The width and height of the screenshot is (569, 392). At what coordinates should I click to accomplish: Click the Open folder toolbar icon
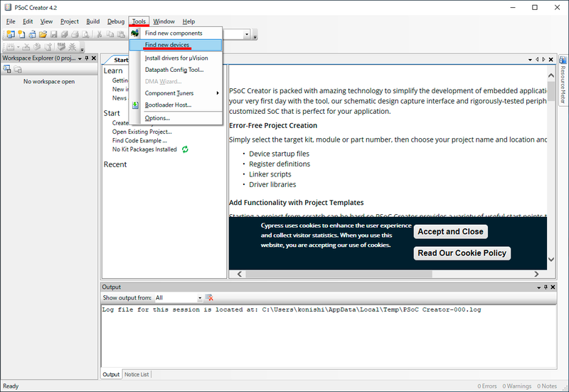43,34
